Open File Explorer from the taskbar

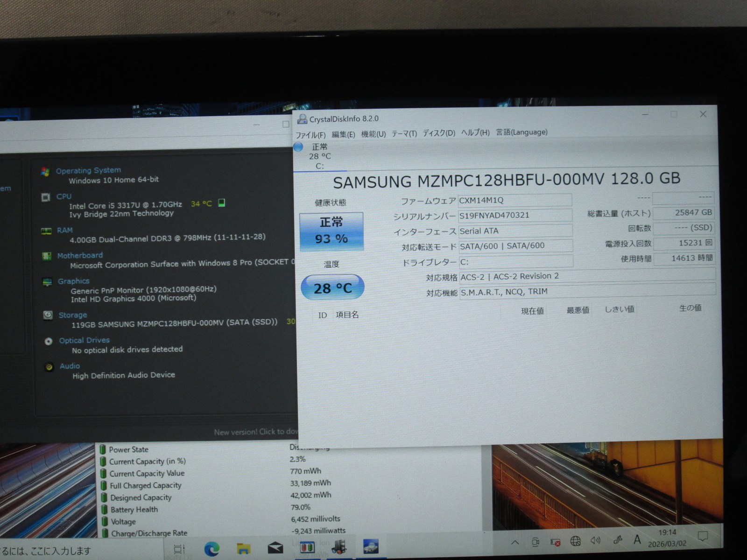pos(243,548)
